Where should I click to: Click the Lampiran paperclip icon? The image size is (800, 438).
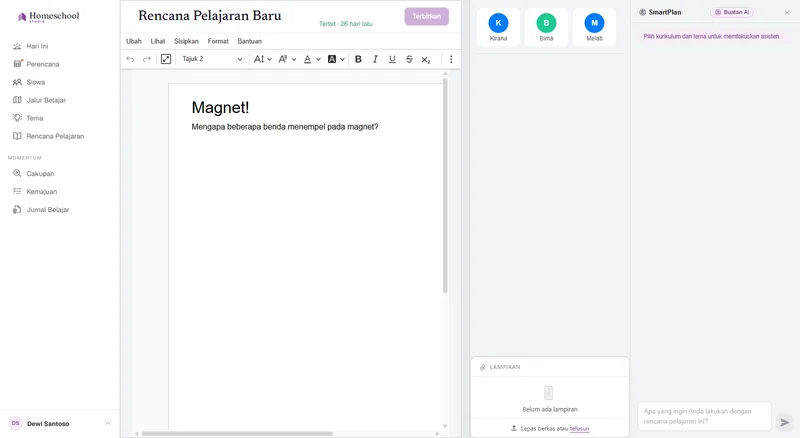[483, 368]
